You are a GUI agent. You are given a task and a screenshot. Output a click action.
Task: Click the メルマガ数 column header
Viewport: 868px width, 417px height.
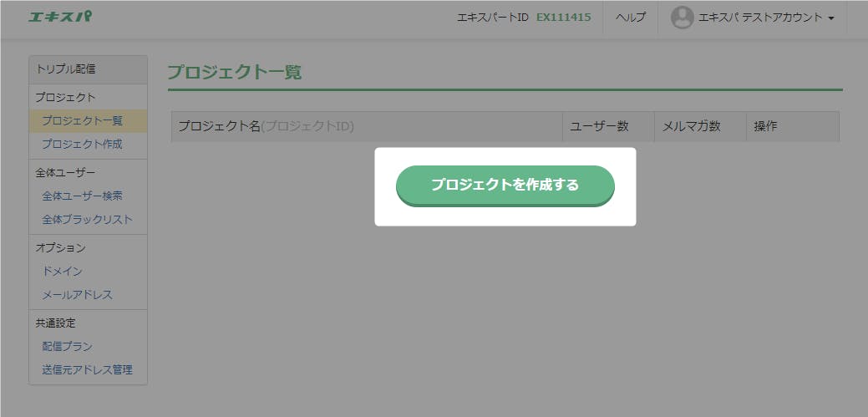coord(700,126)
